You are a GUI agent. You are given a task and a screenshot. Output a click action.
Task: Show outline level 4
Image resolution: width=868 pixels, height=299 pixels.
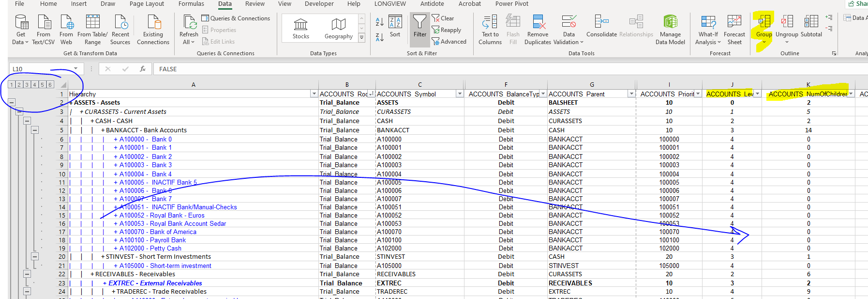coord(34,85)
